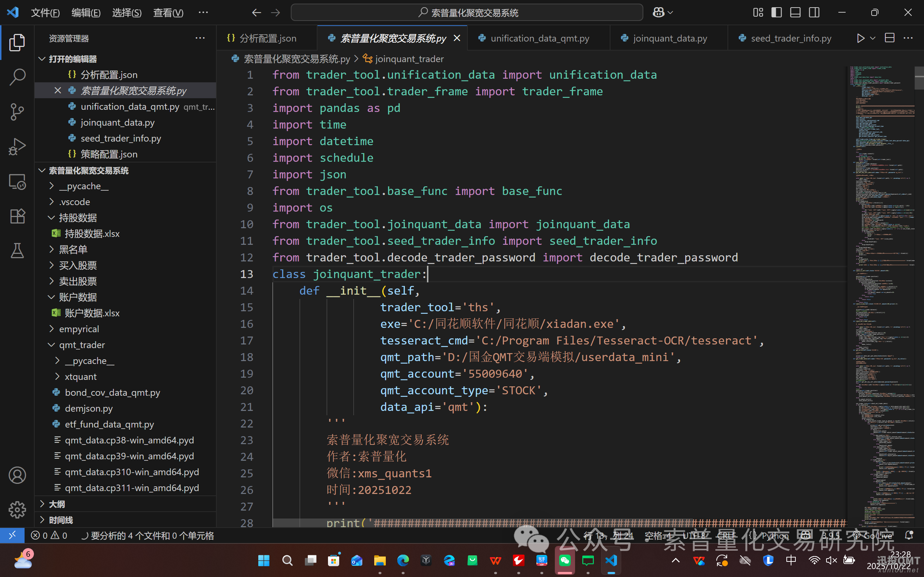Open the Remote Explorer view
924x577 pixels.
click(17, 182)
